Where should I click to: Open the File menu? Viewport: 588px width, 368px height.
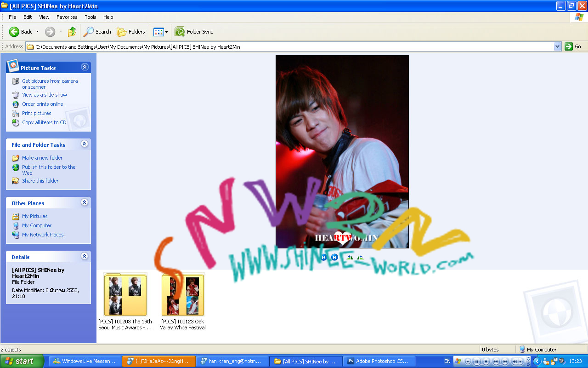[12, 17]
